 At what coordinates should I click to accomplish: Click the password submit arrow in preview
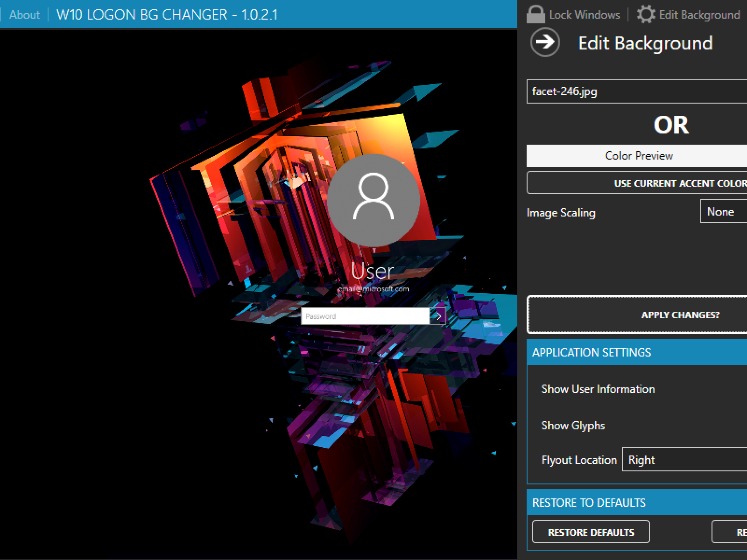438,316
